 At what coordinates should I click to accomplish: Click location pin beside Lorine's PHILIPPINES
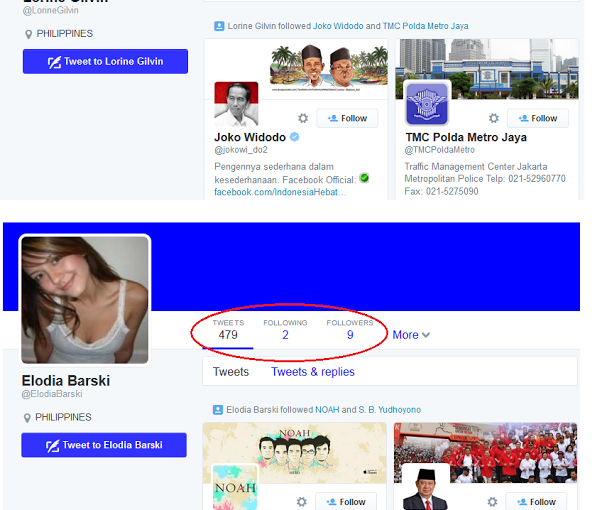(x=28, y=34)
